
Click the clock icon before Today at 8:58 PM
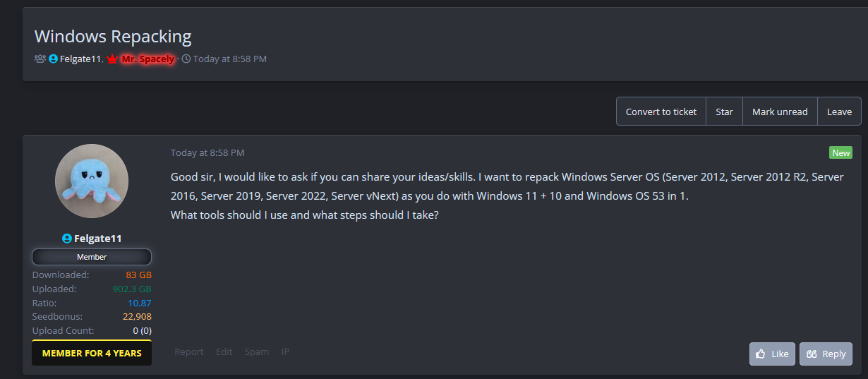pyautogui.click(x=186, y=59)
